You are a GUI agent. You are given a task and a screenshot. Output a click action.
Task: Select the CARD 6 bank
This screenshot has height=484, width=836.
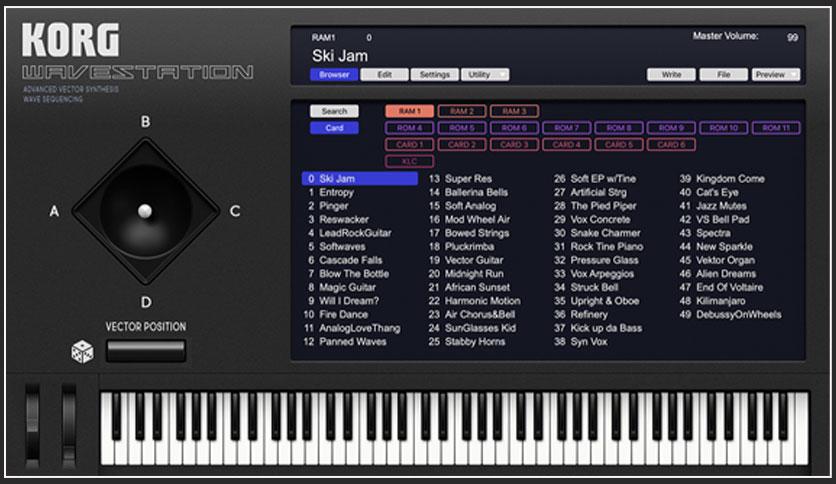671,144
